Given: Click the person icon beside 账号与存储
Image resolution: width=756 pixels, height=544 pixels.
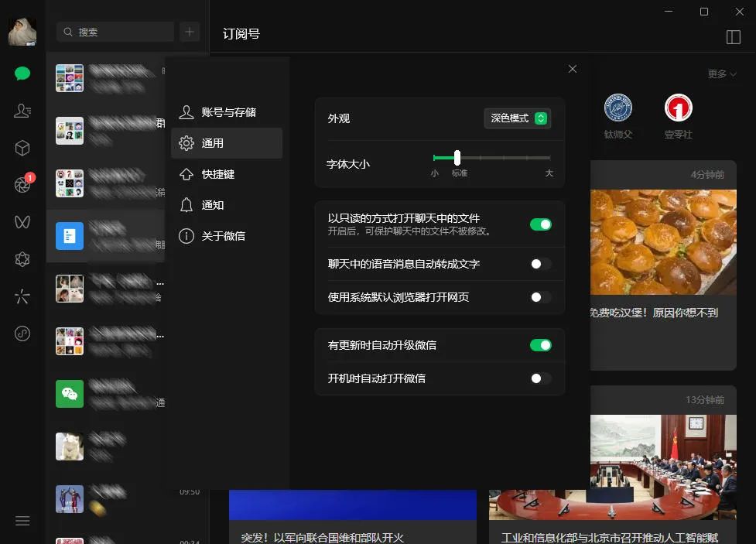Looking at the screenshot, I should pyautogui.click(x=186, y=112).
